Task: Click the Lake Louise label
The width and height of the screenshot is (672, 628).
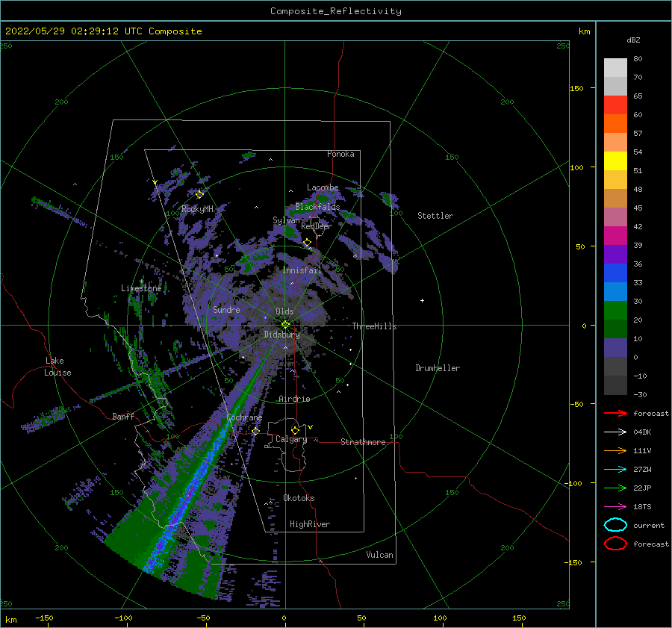Action: (57, 367)
